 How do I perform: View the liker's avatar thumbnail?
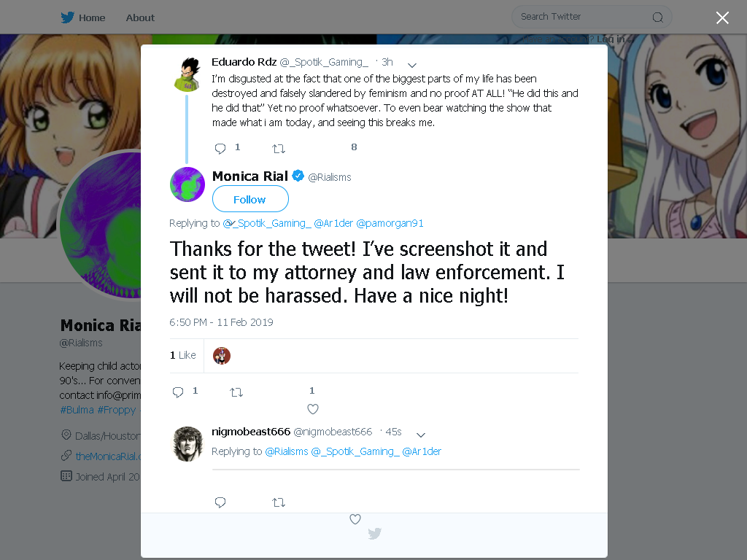pos(222,356)
